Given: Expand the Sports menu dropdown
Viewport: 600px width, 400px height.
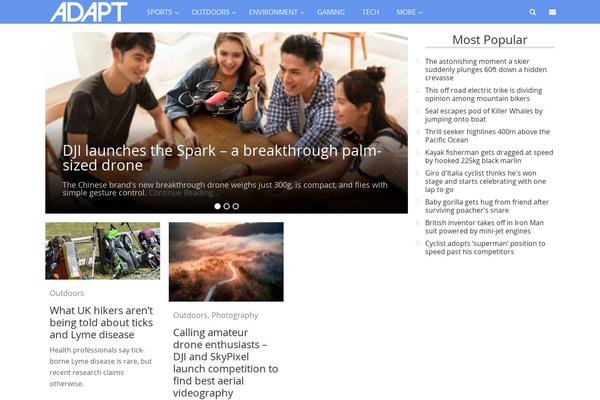Looking at the screenshot, I should click(162, 12).
